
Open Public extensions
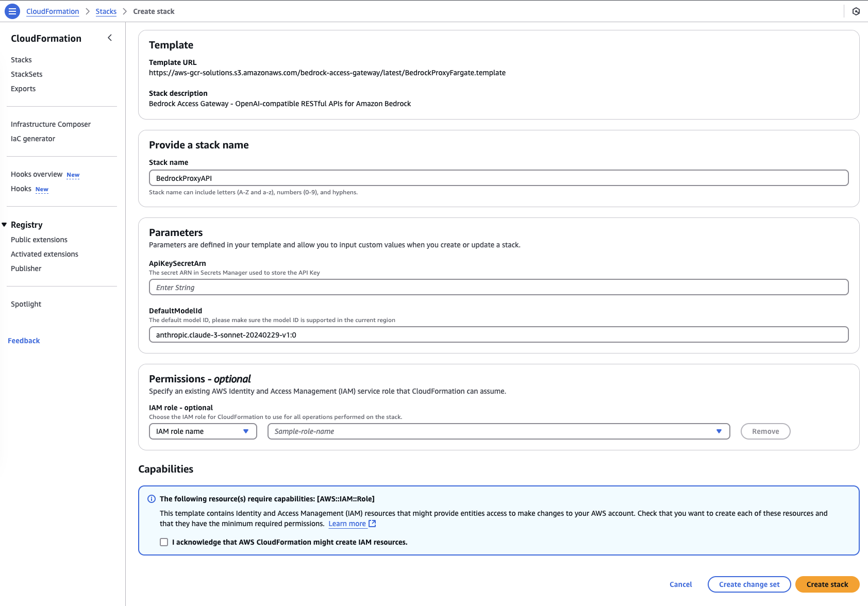point(39,240)
